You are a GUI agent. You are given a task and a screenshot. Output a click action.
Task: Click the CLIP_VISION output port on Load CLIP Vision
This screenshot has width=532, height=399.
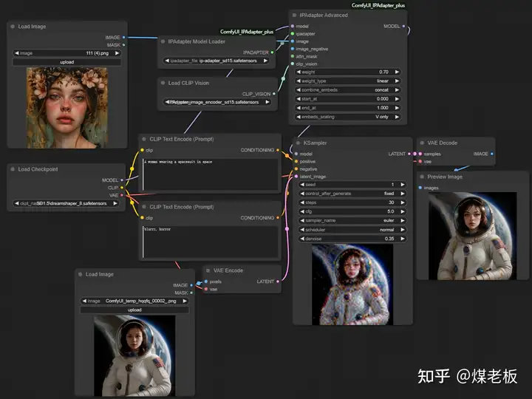274,94
